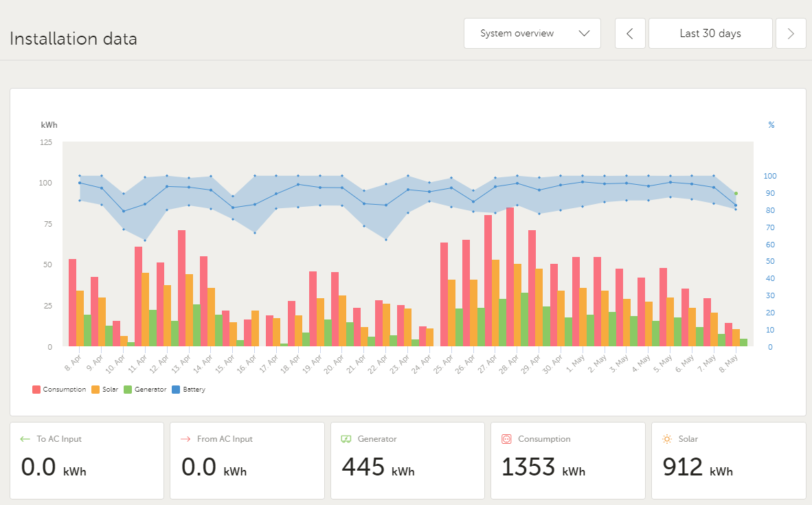Click the Consumption socket icon
The image size is (812, 505).
click(507, 439)
